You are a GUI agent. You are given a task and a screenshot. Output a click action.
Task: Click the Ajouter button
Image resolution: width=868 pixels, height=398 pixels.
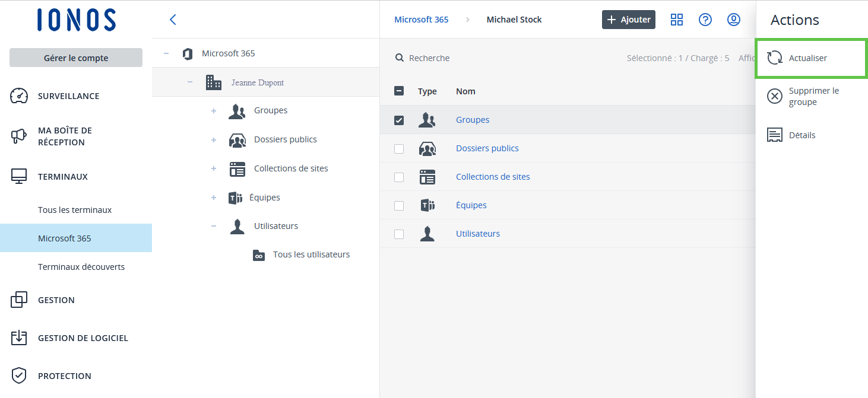point(629,20)
